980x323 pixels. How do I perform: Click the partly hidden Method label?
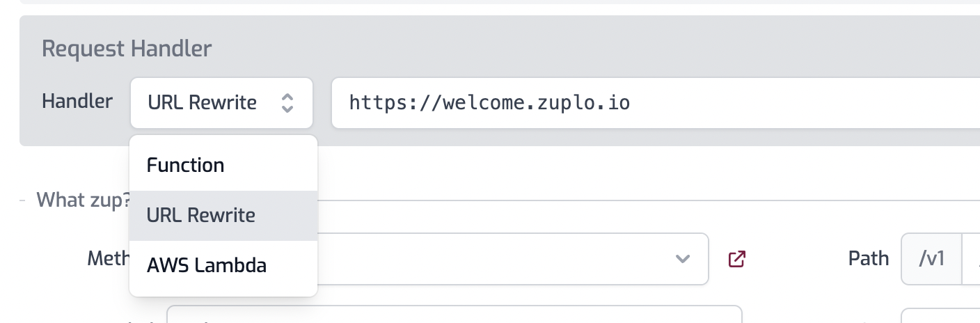click(108, 259)
